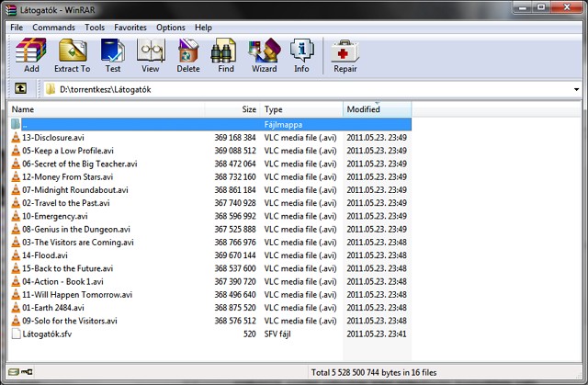Open the Help menu
This screenshot has height=385, width=588.
click(x=203, y=28)
